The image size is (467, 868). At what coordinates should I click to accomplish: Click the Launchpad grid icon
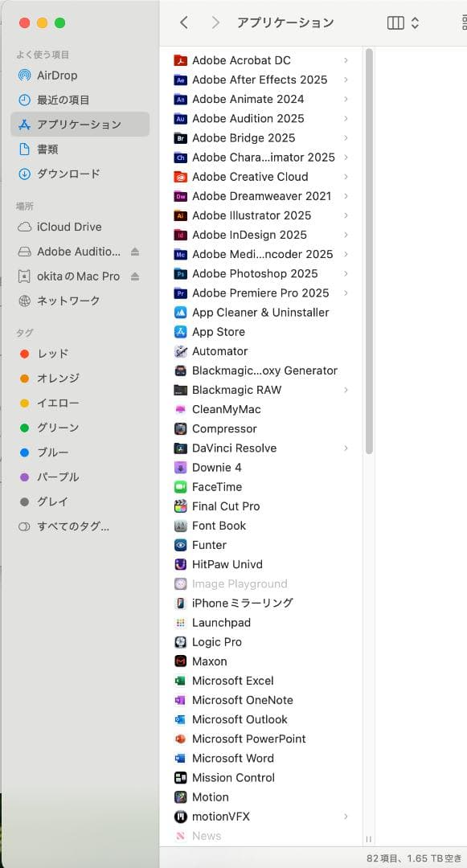point(180,622)
